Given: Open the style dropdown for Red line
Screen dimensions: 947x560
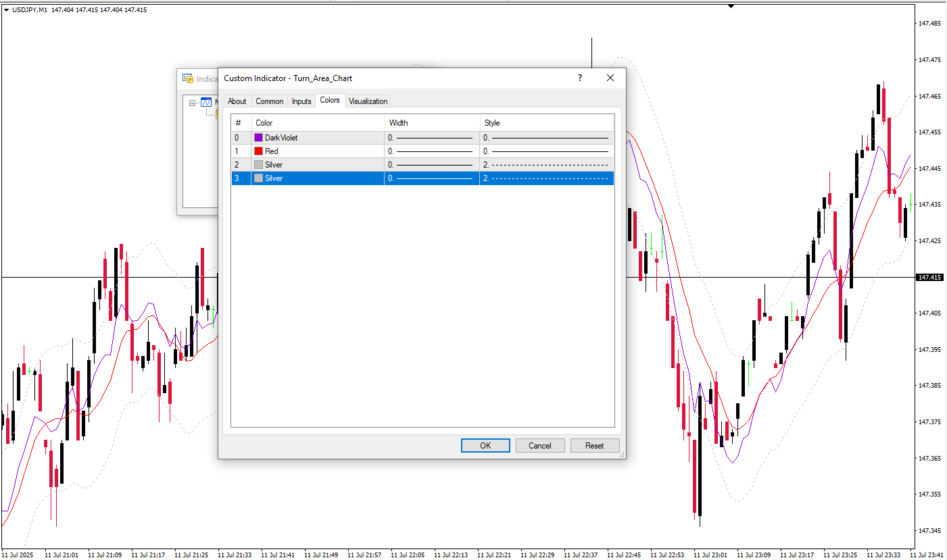Looking at the screenshot, I should 546,151.
